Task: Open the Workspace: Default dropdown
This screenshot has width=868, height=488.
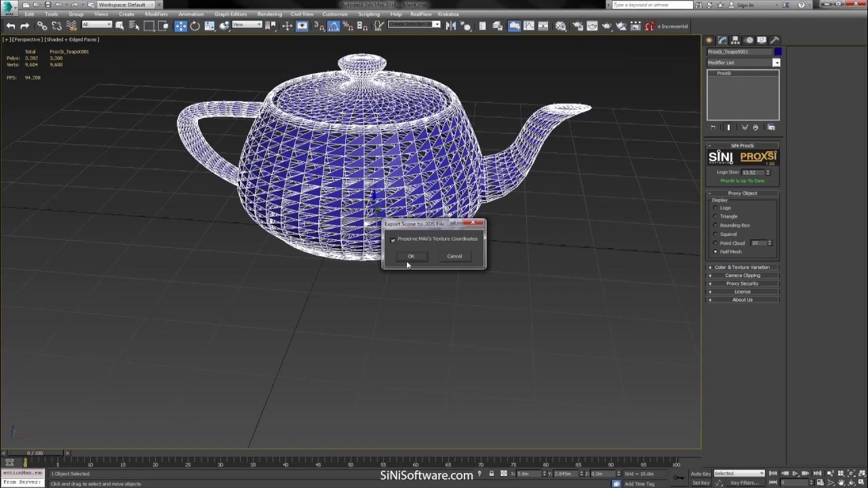Action: coord(125,5)
